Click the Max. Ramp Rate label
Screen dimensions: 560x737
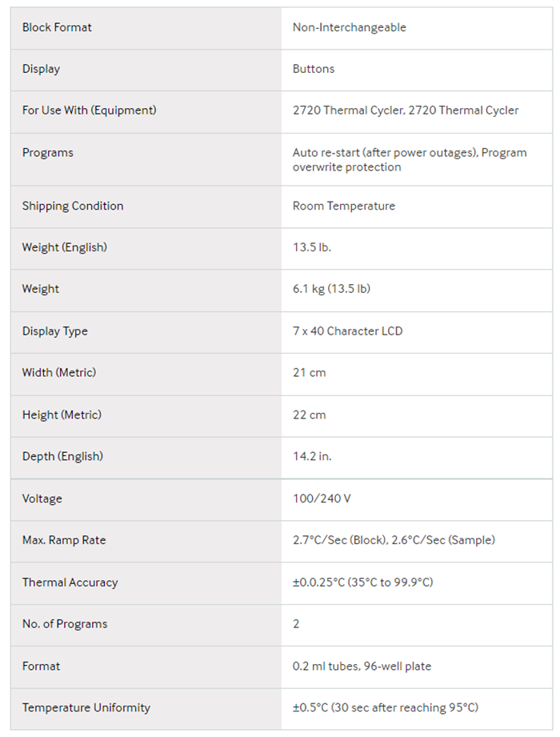pos(64,540)
